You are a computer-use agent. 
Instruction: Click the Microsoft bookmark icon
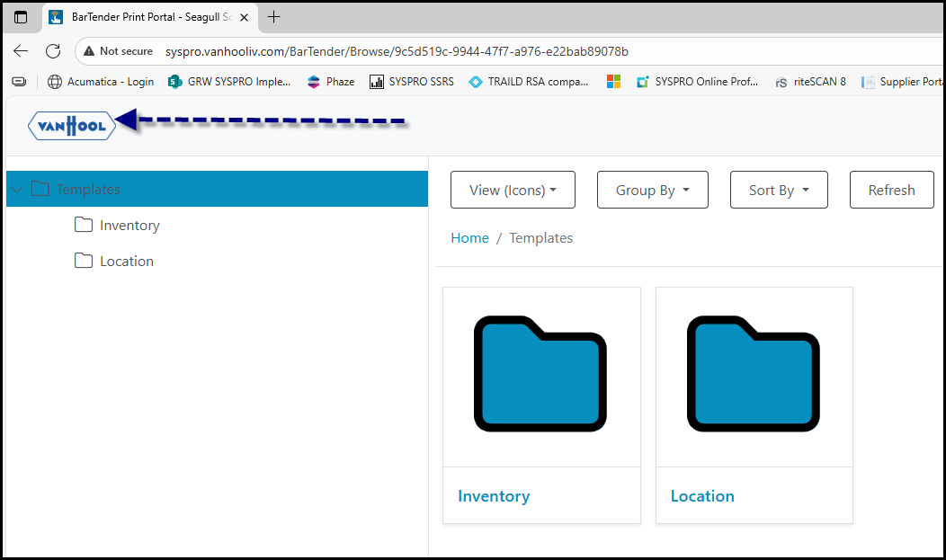(613, 82)
